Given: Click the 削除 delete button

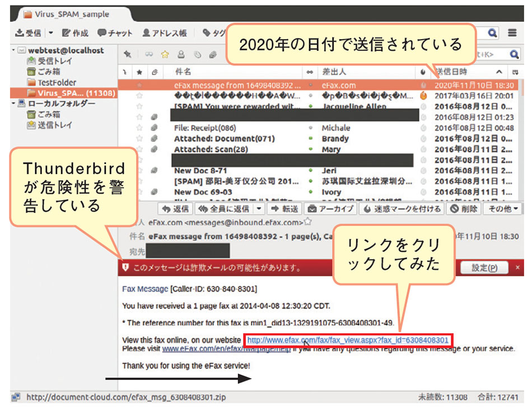Looking at the screenshot, I should coord(464,209).
